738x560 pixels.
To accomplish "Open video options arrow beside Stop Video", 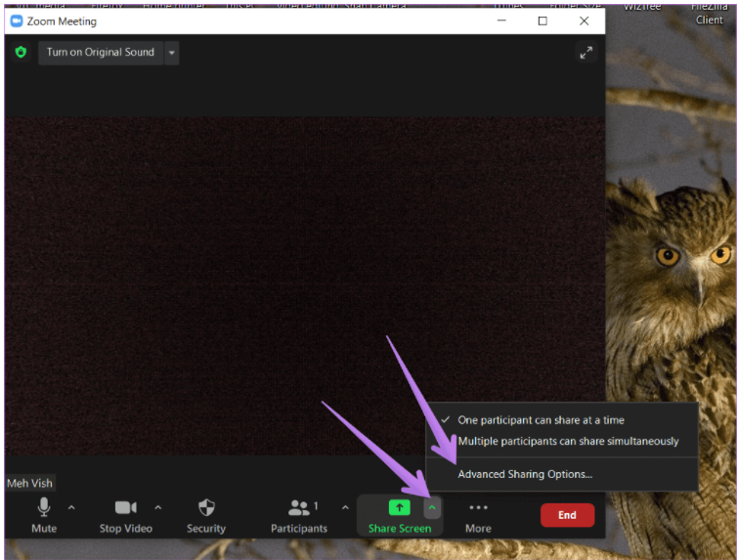I will tap(158, 508).
